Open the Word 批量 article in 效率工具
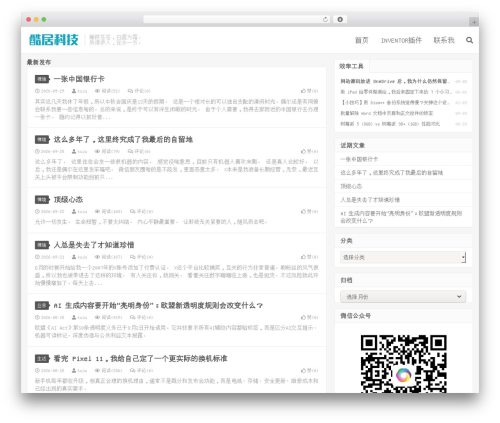The image size is (500, 423). pos(387,113)
